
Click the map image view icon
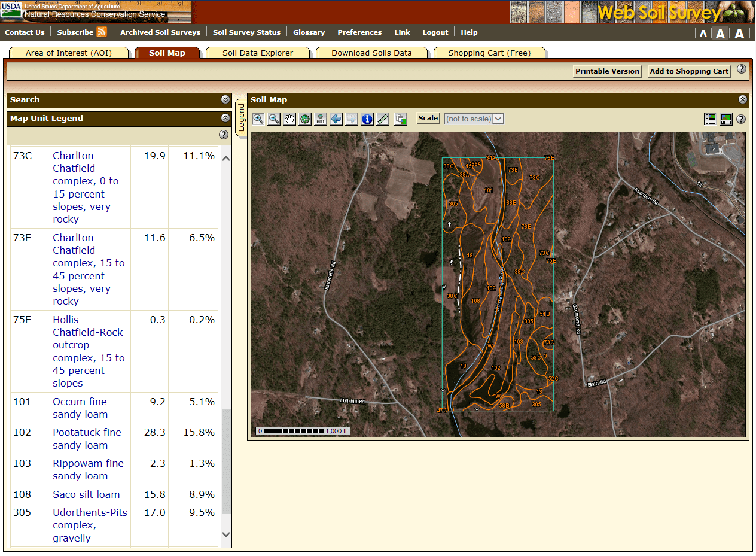[726, 119]
